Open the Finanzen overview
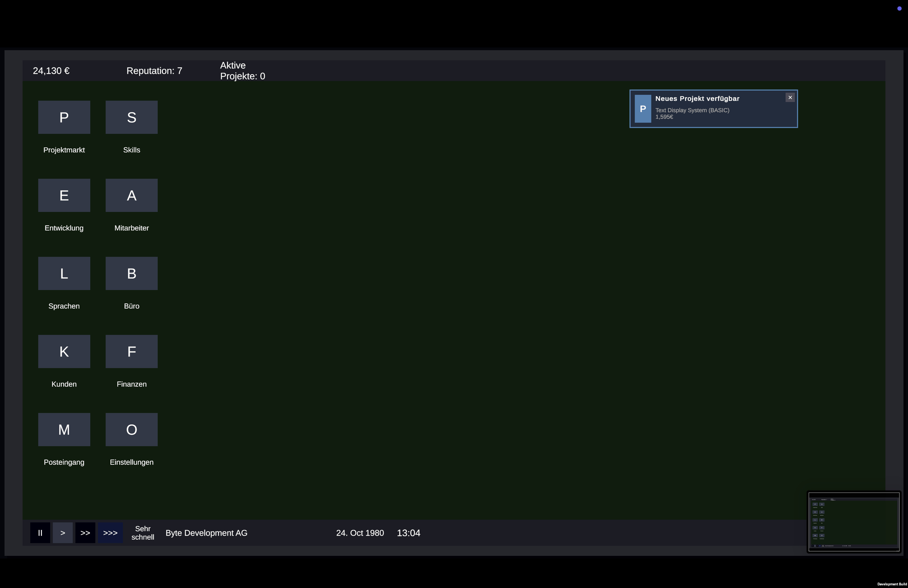Viewport: 908px width, 588px height. [131, 351]
